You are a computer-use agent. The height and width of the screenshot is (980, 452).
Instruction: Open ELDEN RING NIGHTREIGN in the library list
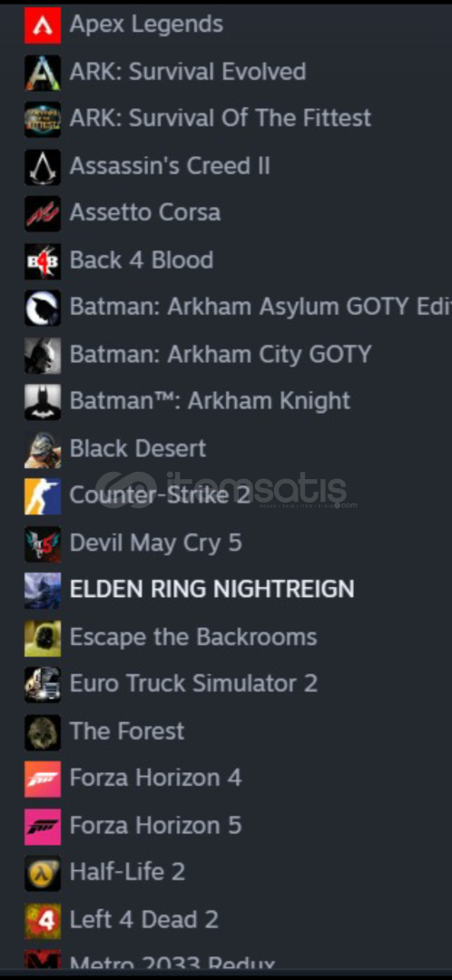click(226, 590)
